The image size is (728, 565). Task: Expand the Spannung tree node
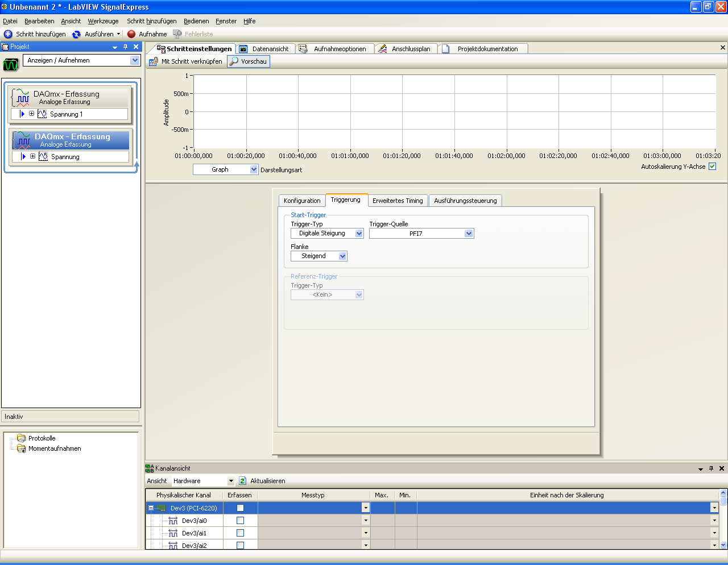coord(33,157)
